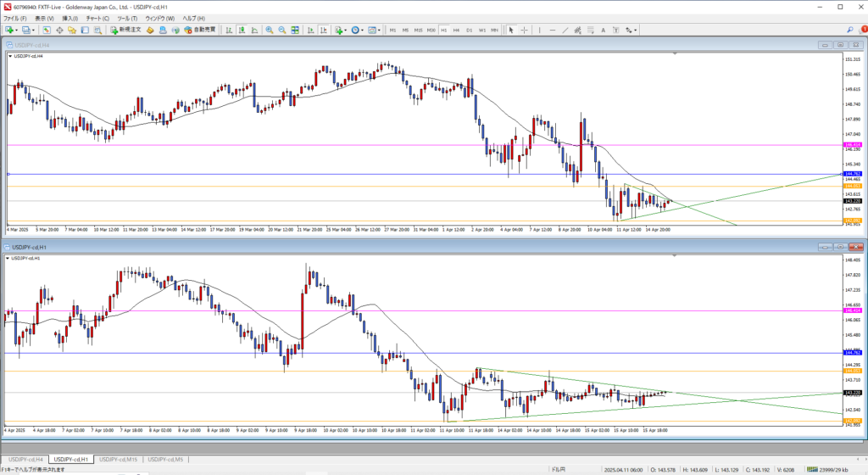Select the cursor arrow tool
Screen dimensions: 868x475
tap(511, 30)
